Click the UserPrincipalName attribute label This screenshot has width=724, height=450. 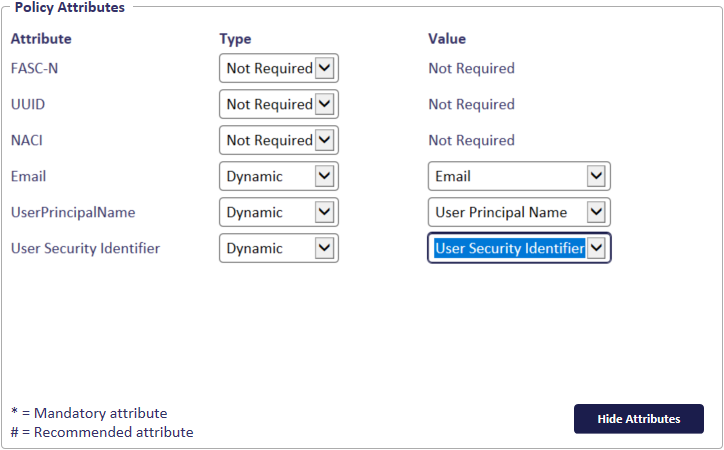73,212
